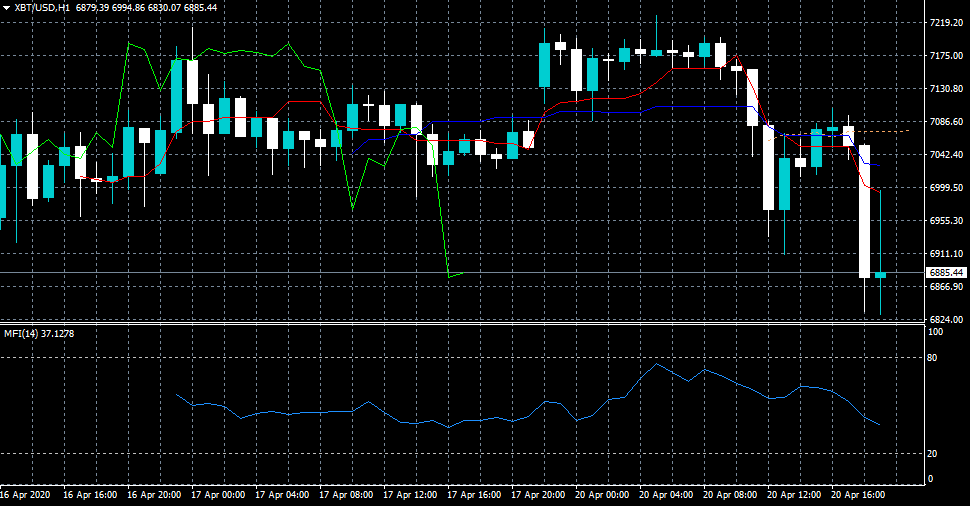This screenshot has height=506, width=970.
Task: Click the current price tag 6885.44
Action: [x=945, y=272]
